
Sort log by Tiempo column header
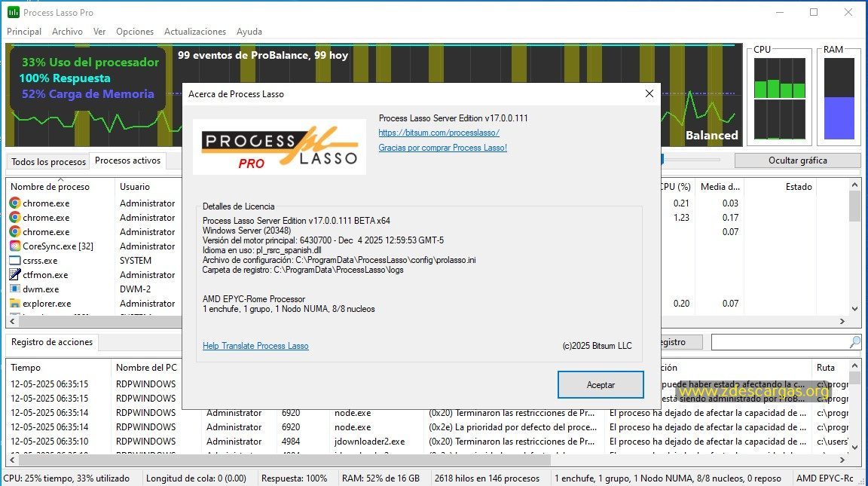tap(58, 368)
